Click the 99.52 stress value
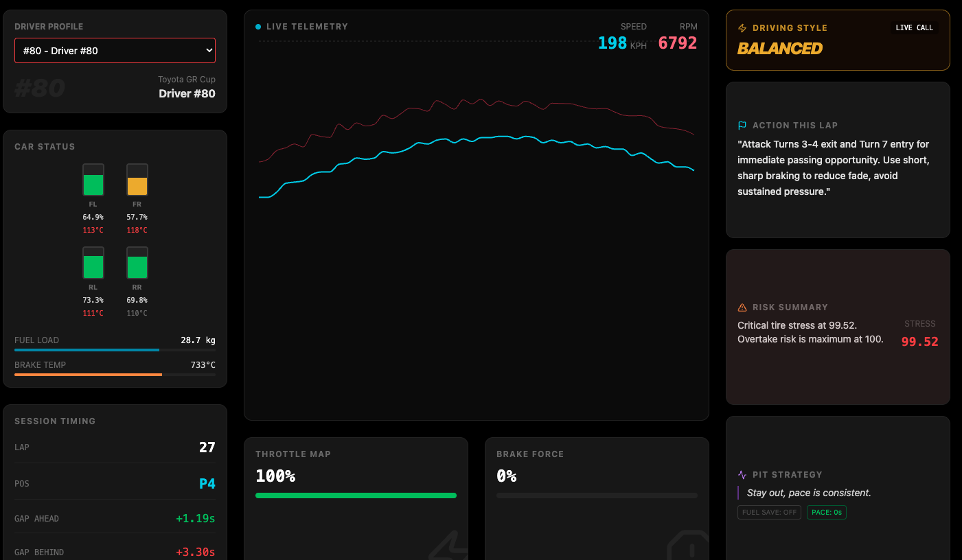962x560 pixels. pyautogui.click(x=920, y=342)
